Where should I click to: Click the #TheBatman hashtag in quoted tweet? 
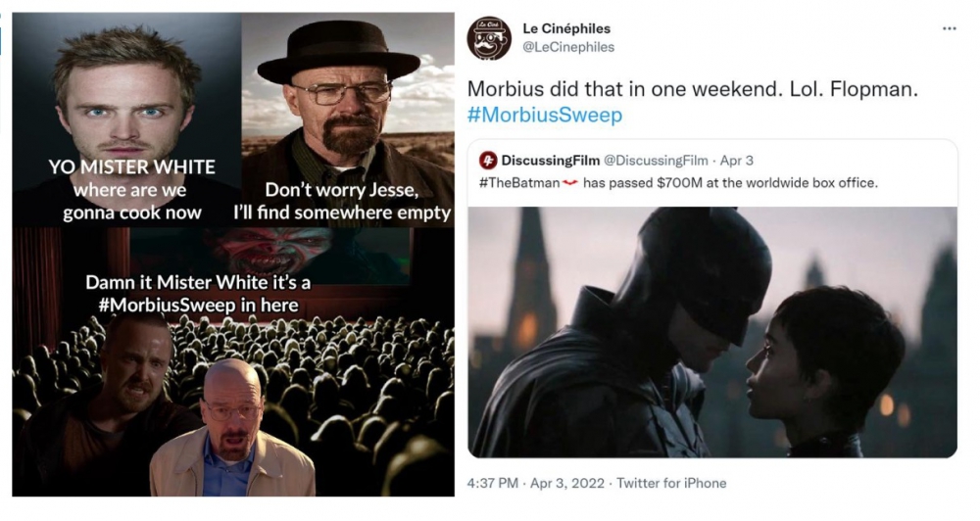519,183
